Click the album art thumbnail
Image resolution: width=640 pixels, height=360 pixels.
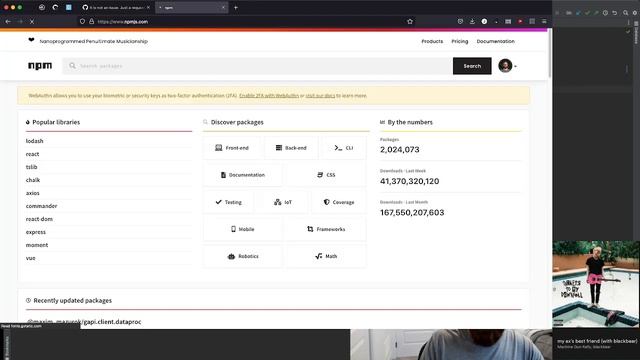point(596,284)
